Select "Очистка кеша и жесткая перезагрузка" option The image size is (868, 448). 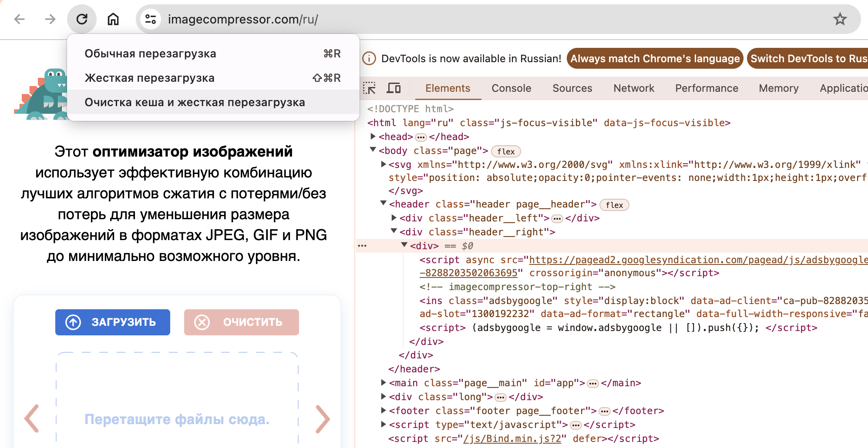tap(195, 102)
